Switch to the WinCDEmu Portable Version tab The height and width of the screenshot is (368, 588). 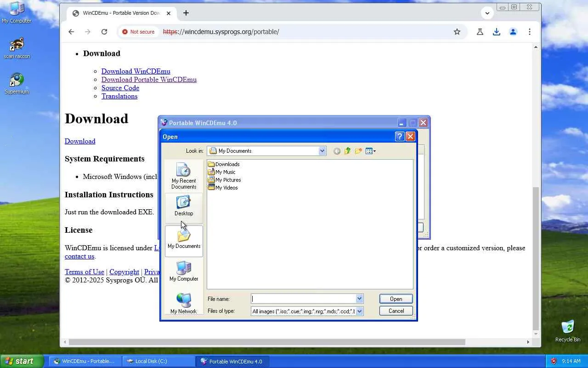pyautogui.click(x=121, y=13)
